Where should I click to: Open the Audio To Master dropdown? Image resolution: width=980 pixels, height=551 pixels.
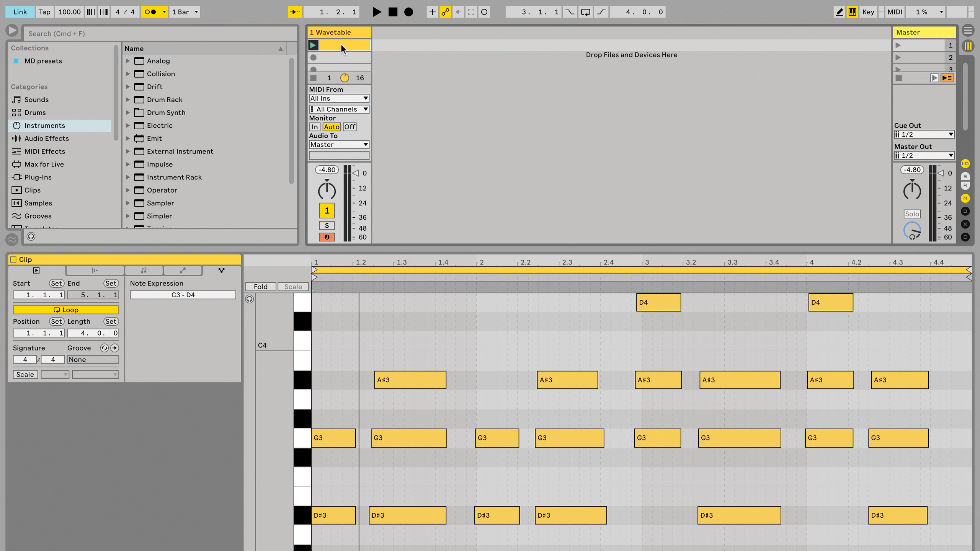tap(338, 145)
